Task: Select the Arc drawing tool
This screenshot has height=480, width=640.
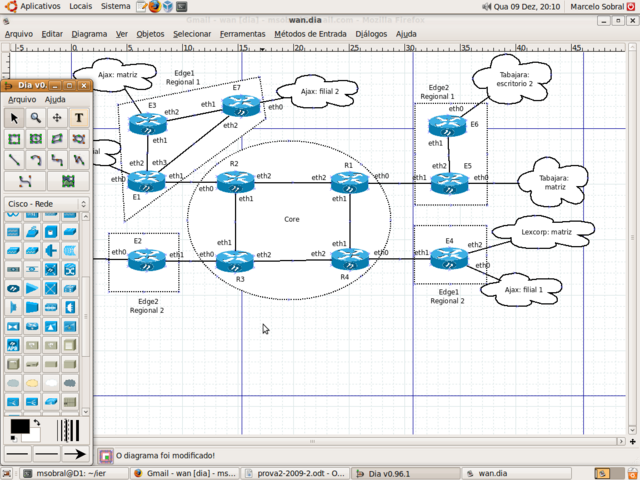Action: pos(36,160)
